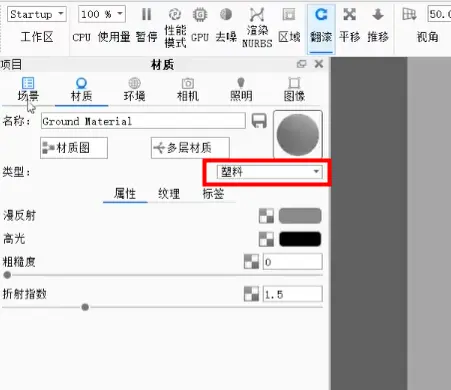451x390 pixels.
Task: Undock the 材质 panel
Action: [301, 64]
